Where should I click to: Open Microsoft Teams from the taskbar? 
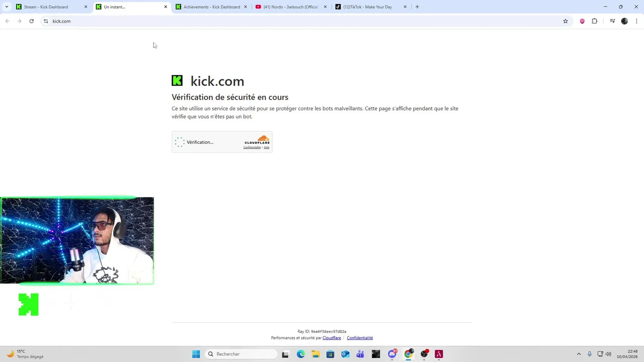pyautogui.click(x=360, y=354)
